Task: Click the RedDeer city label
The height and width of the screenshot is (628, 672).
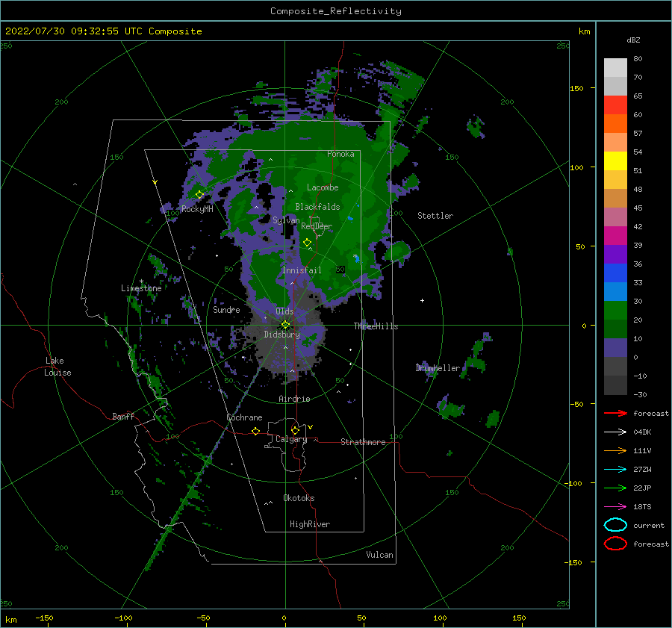Action: click(317, 226)
